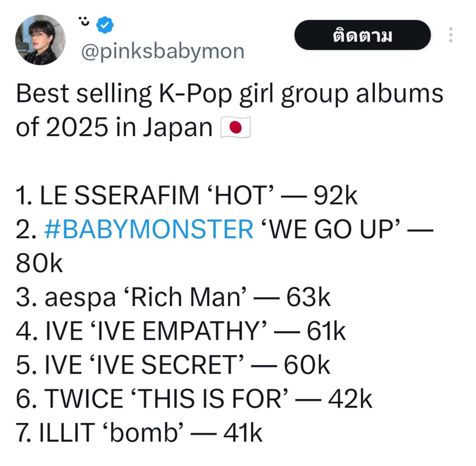
Task: Click the 'Best selling K-Pop girl group albums' text
Action: pyautogui.click(x=229, y=94)
